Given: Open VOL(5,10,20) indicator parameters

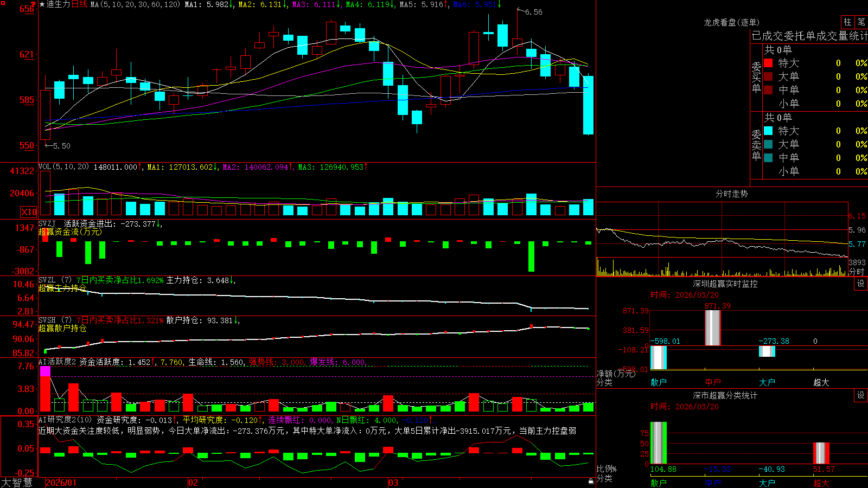Looking at the screenshot, I should point(63,167).
